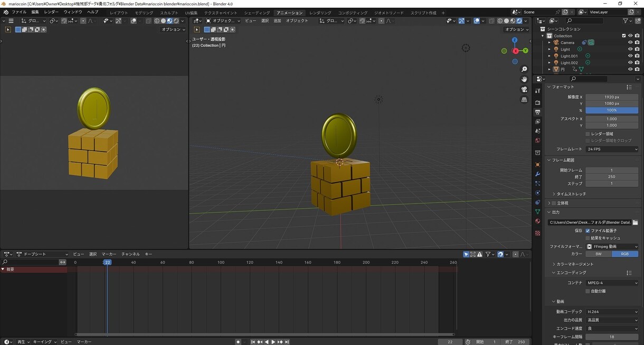
Task: Click the resolution percentage 100% slider
Action: 611,110
